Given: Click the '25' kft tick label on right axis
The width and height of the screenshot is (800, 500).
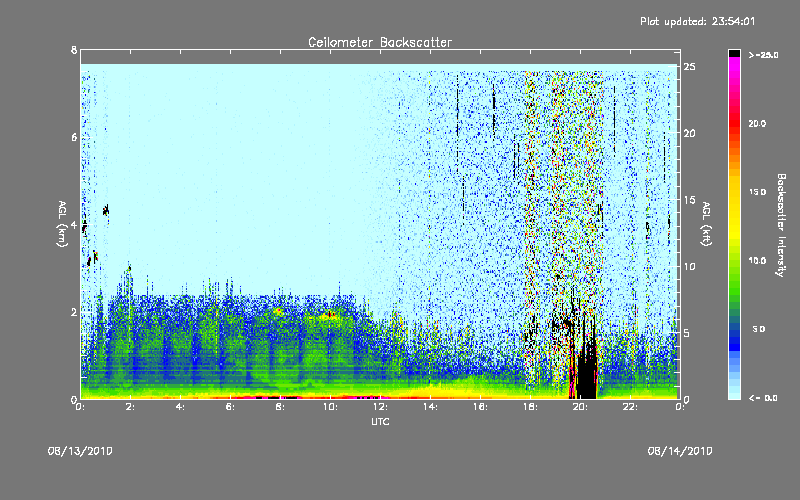Looking at the screenshot, I should click(x=689, y=67).
